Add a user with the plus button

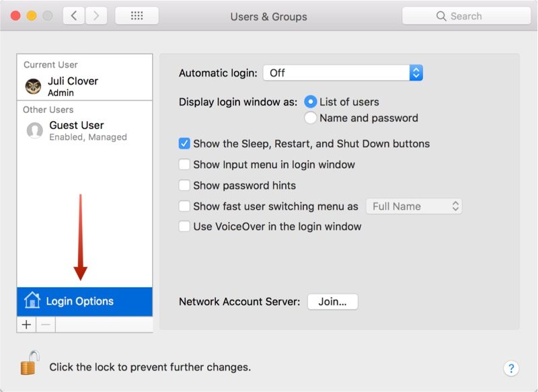click(x=26, y=325)
